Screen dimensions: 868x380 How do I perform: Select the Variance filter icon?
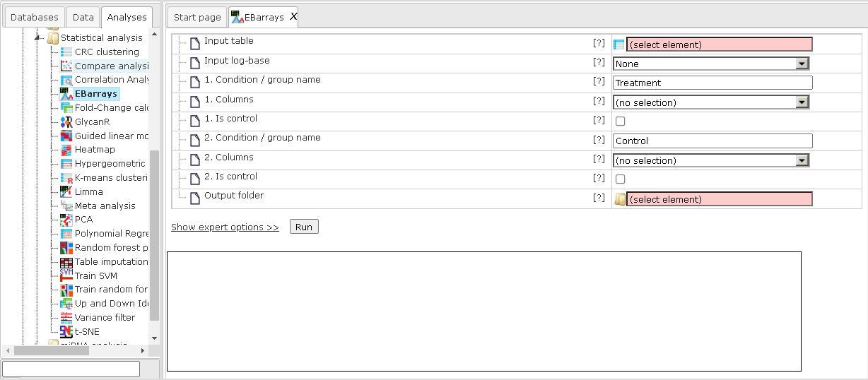pyautogui.click(x=66, y=318)
